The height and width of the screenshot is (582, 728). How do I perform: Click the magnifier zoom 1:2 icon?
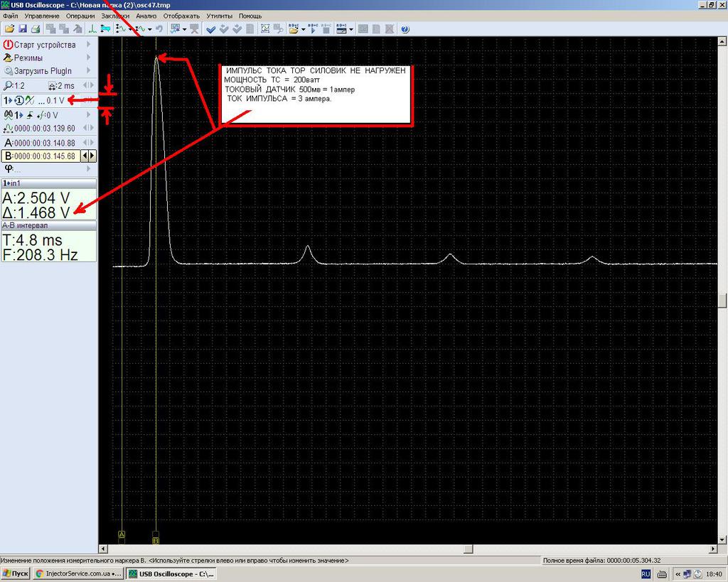[x=8, y=86]
